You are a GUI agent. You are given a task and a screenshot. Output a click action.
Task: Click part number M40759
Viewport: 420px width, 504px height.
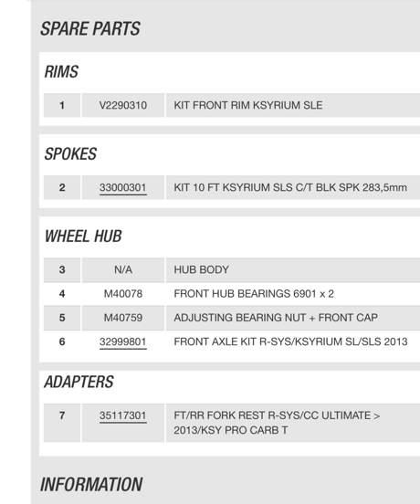pyautogui.click(x=123, y=318)
